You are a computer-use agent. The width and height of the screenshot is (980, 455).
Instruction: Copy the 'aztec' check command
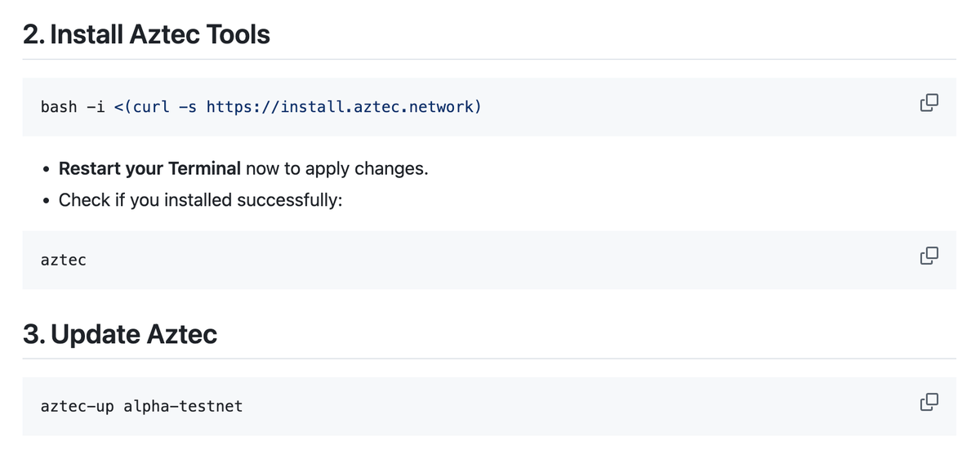pos(929,256)
